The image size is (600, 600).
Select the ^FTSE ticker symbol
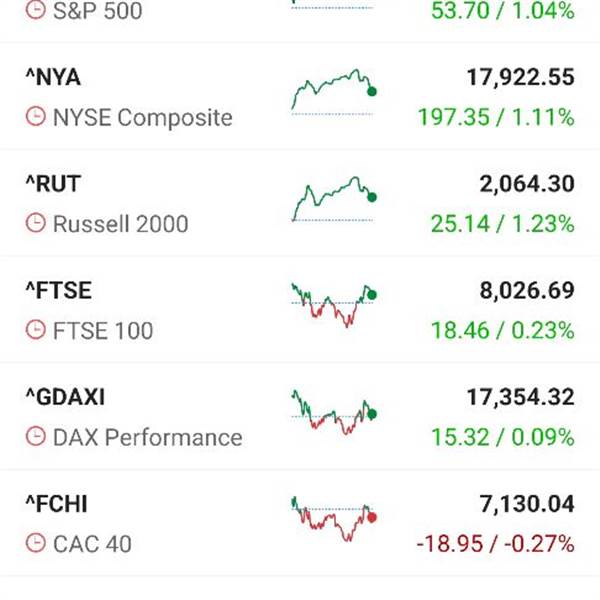pyautogui.click(x=59, y=290)
